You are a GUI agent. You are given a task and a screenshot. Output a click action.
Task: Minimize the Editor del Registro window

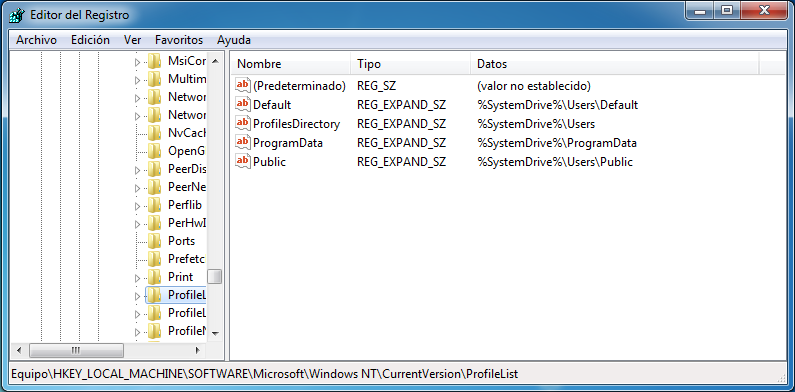point(700,10)
